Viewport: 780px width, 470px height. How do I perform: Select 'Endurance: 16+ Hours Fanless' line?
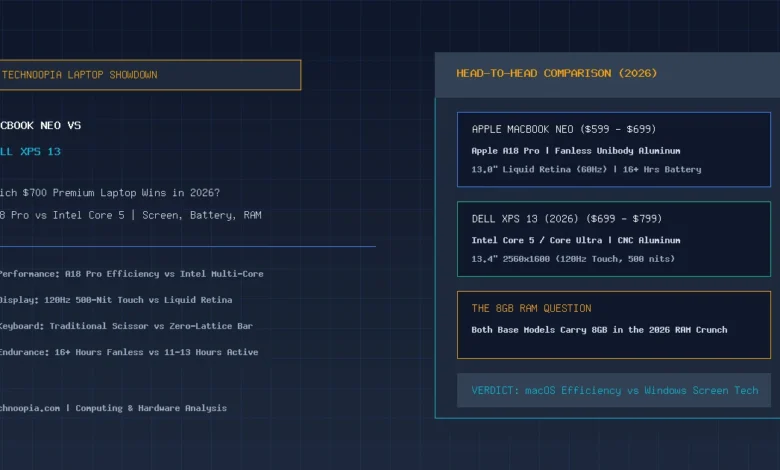[x=129, y=352]
